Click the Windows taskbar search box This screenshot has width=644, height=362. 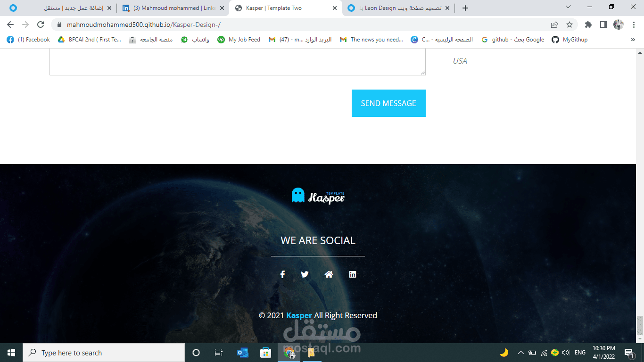pos(104,353)
